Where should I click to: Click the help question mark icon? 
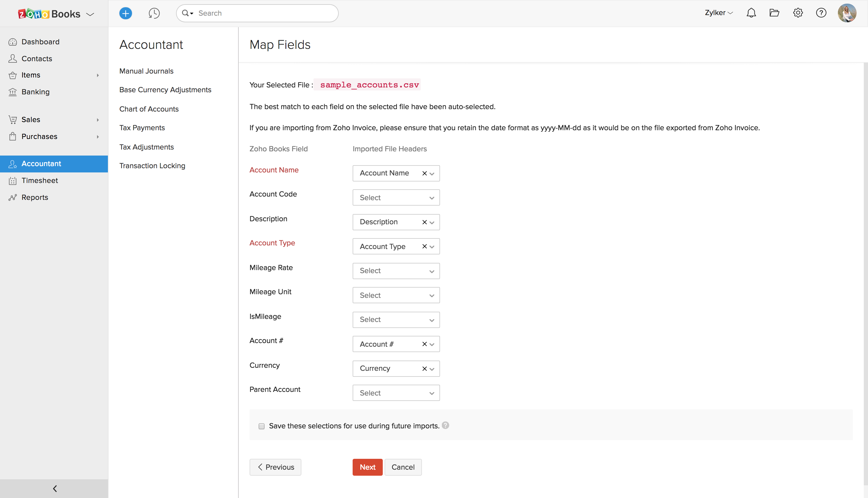pyautogui.click(x=822, y=13)
